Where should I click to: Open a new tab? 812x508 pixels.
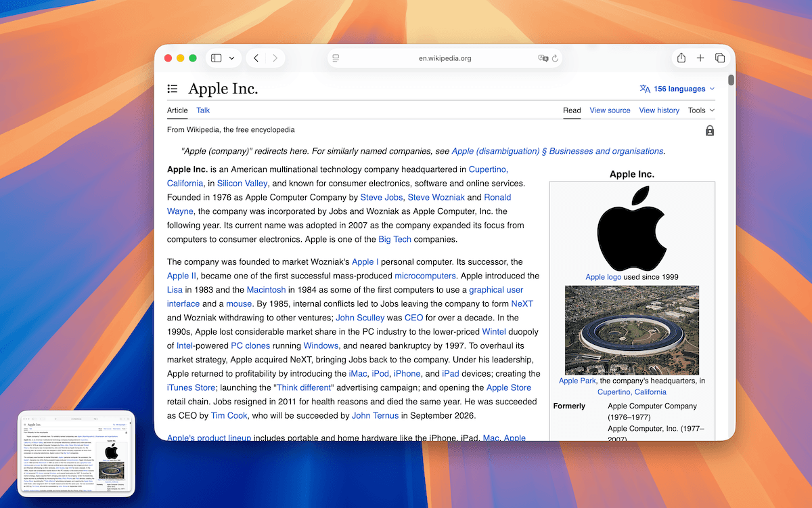click(700, 58)
